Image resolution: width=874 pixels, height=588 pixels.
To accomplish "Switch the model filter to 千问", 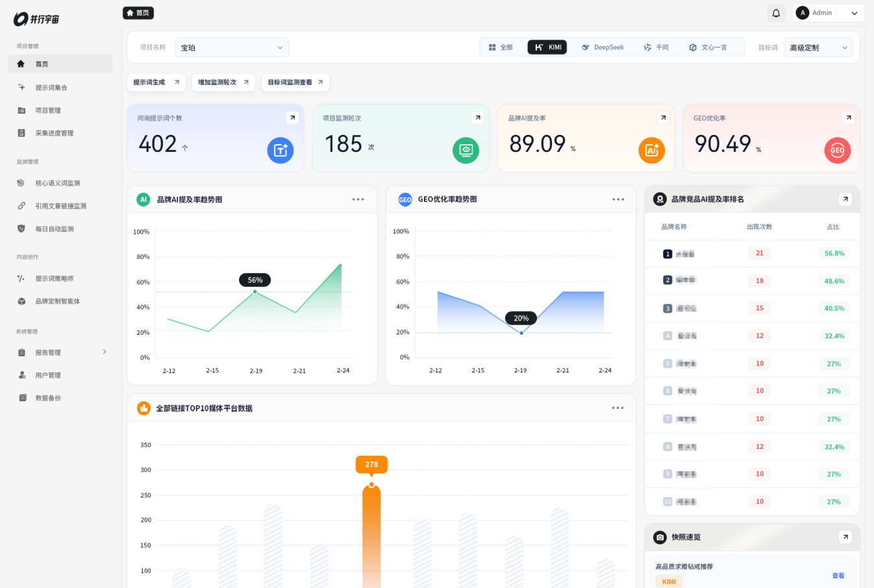I will pos(656,47).
